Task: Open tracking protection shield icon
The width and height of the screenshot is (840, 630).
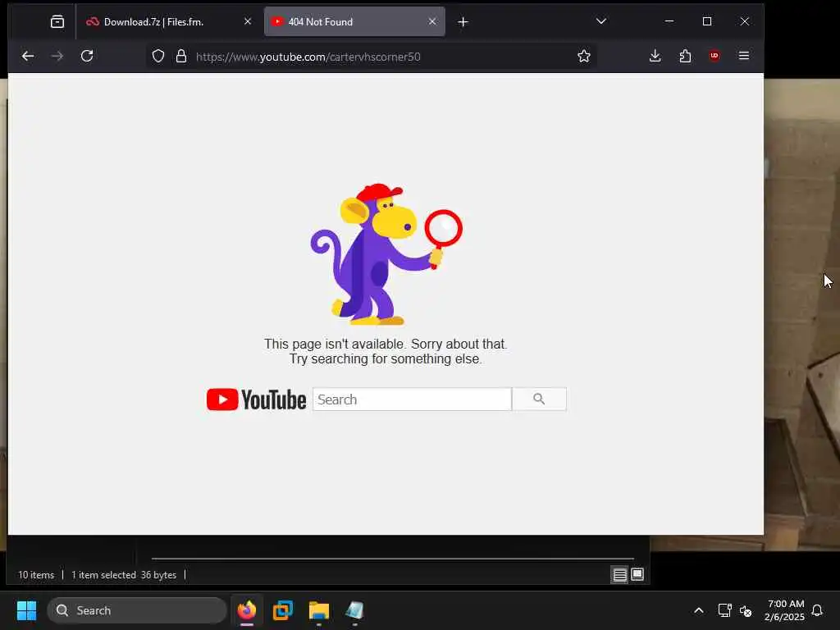Action: coord(158,57)
